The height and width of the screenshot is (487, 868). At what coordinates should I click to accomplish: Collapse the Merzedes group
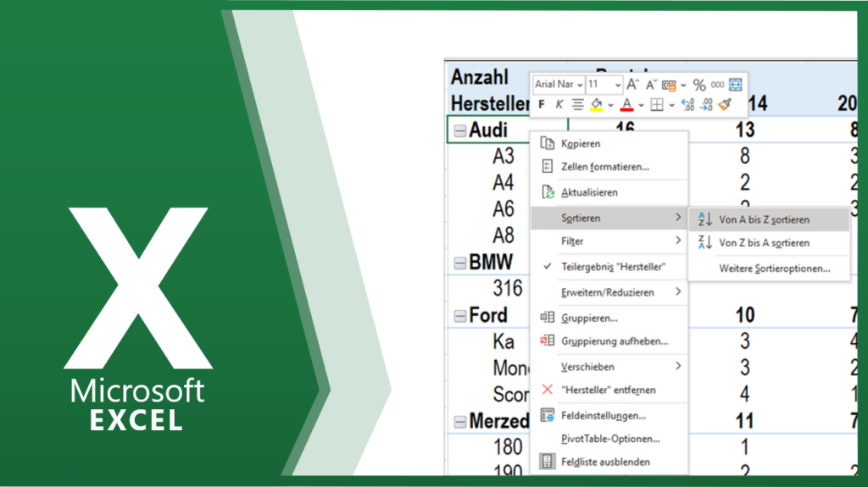pyautogui.click(x=460, y=423)
